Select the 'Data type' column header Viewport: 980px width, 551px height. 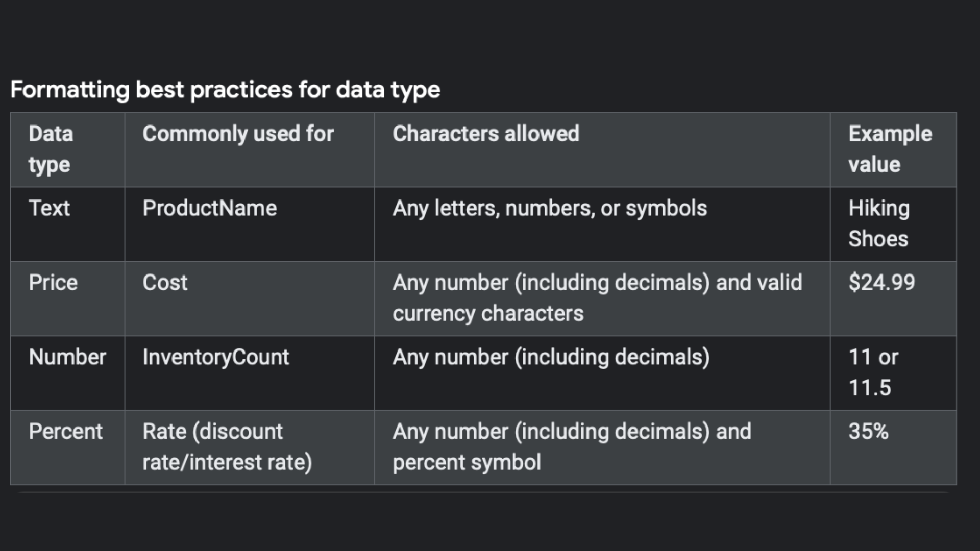coord(67,149)
